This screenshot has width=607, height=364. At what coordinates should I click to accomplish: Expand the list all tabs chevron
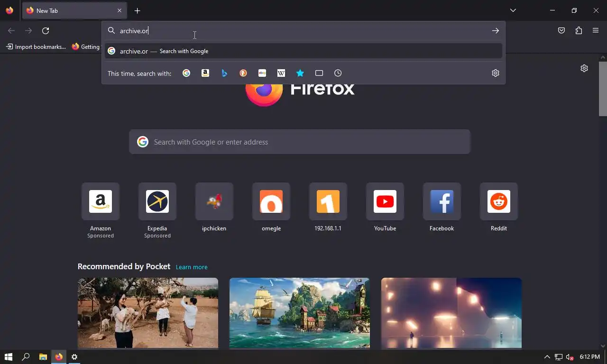pyautogui.click(x=513, y=10)
